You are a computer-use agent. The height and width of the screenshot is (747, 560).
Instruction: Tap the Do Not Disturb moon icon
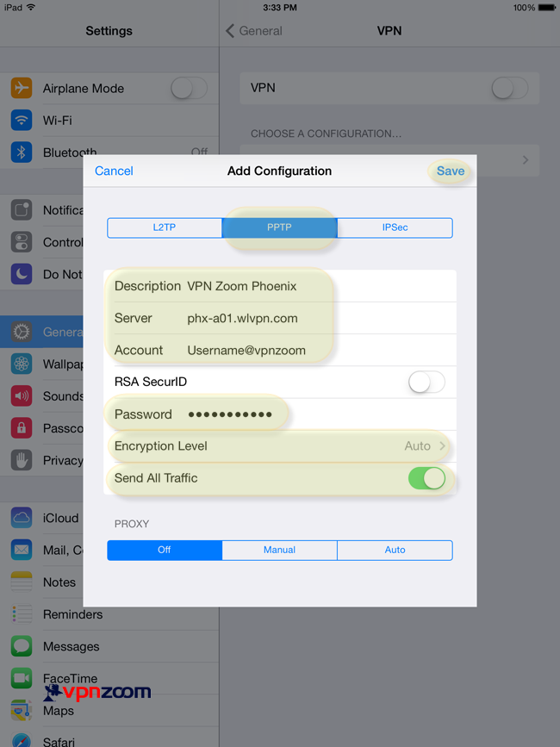click(x=22, y=274)
